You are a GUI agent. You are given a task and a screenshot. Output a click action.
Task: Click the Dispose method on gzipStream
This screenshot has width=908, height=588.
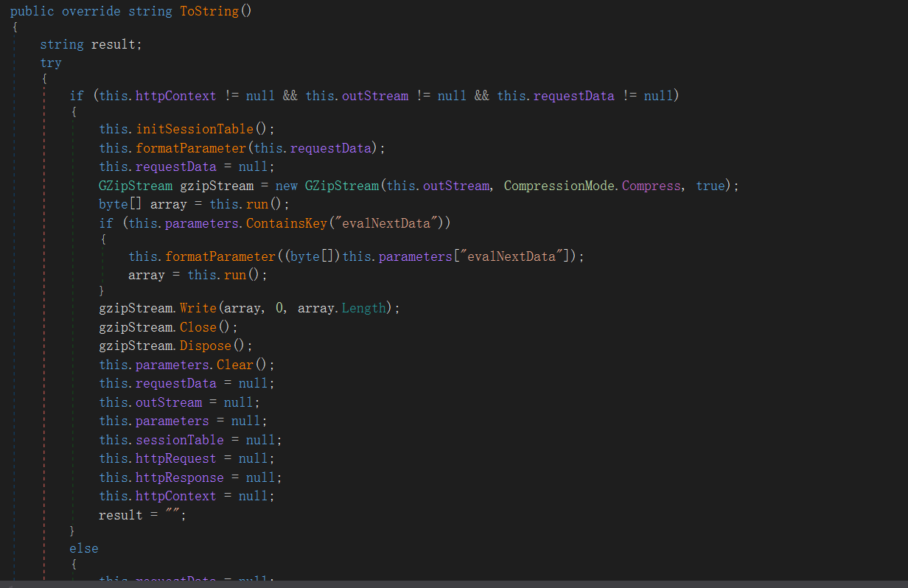(x=206, y=346)
